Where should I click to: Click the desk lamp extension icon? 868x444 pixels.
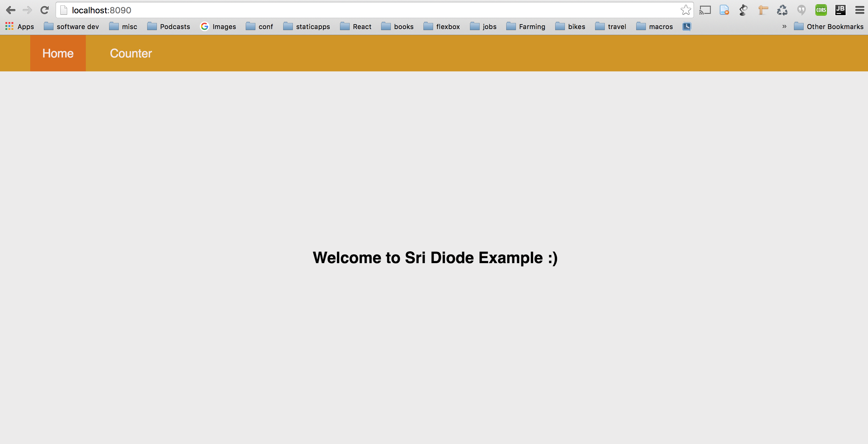point(743,10)
